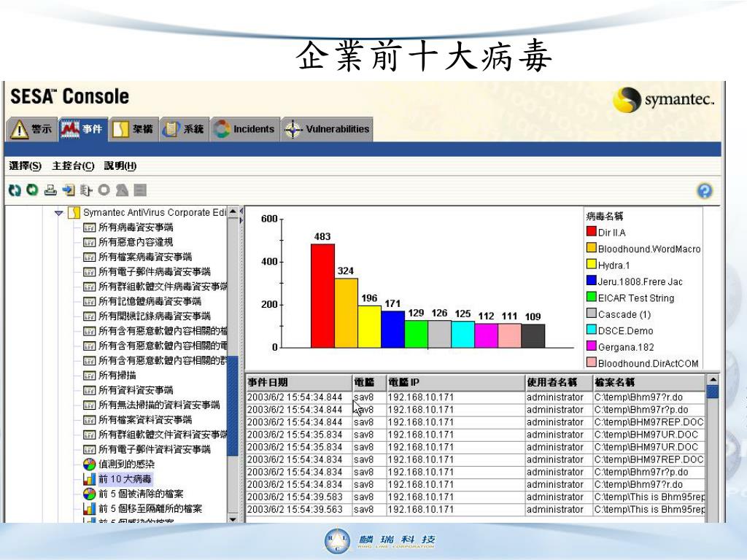Screen dimensions: 747x560
Task: Click the orange Bloodhound.WordMacro legend swatch
Action: 591,248
